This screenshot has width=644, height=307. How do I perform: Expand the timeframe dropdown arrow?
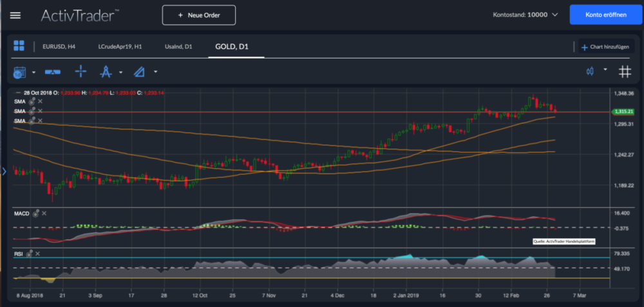[33, 72]
